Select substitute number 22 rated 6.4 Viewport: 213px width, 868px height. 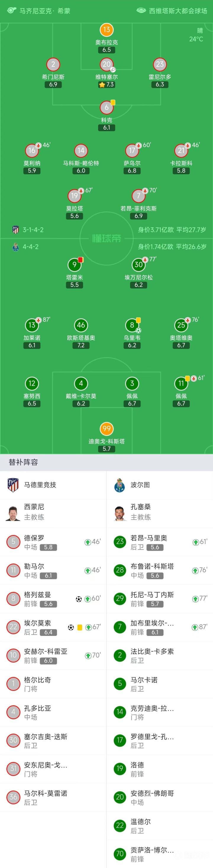pyautogui.click(x=53, y=627)
